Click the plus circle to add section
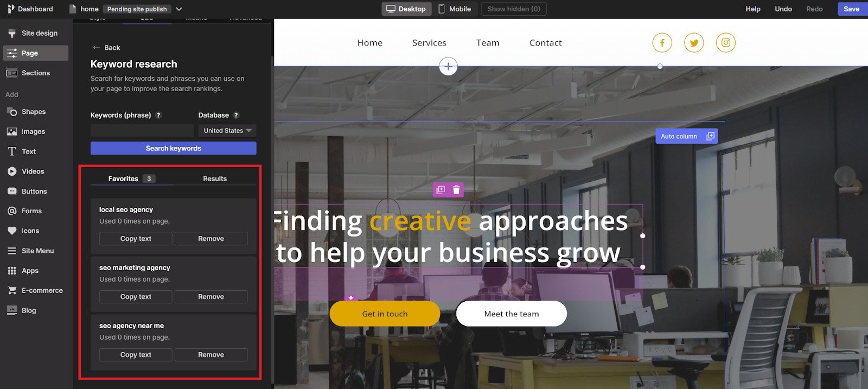This screenshot has height=389, width=868. (x=448, y=67)
